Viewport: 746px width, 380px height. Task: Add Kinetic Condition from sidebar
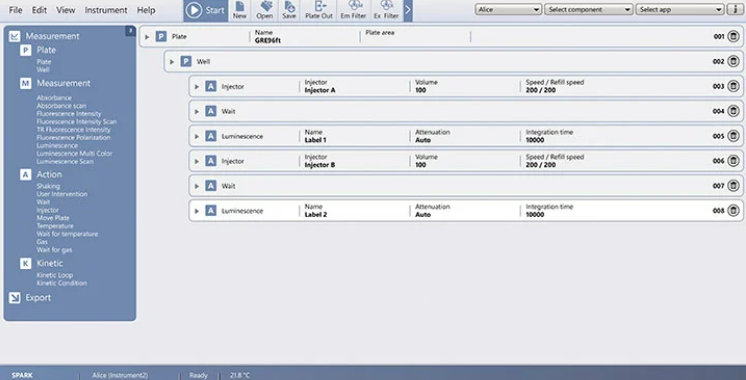tap(62, 283)
